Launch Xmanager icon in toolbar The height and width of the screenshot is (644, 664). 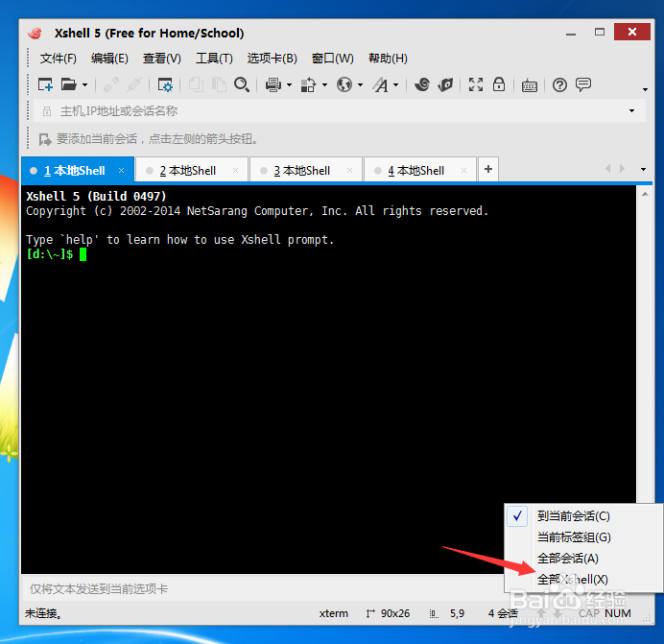point(445,84)
